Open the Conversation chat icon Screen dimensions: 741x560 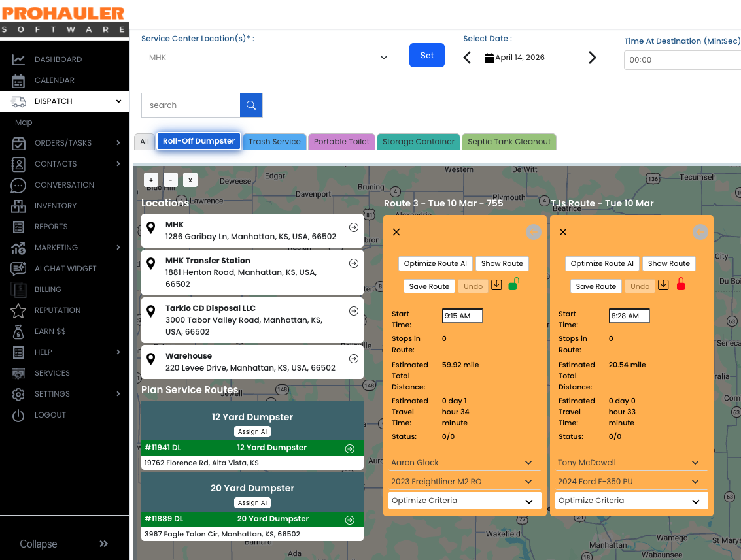coord(18,185)
